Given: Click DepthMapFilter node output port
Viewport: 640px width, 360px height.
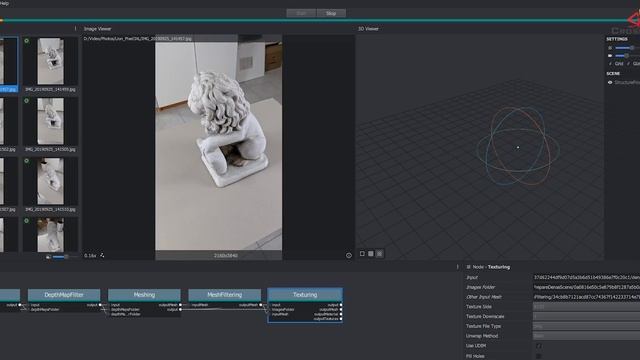Looking at the screenshot, I should coord(100,305).
